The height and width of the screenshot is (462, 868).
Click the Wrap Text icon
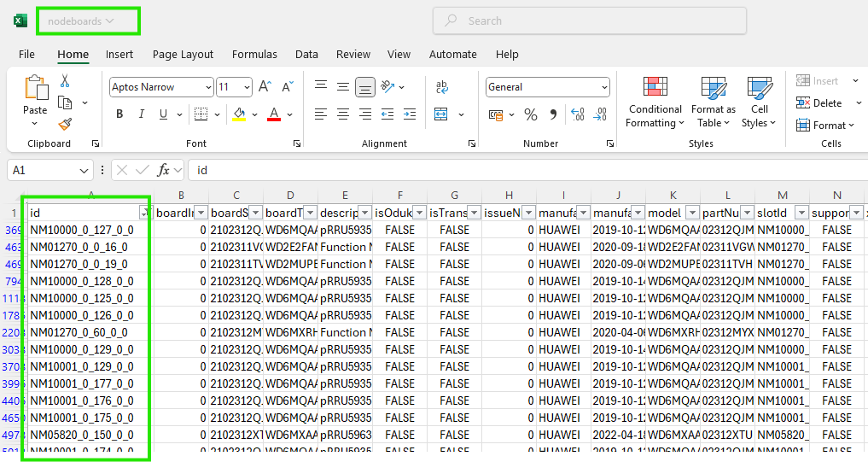pos(442,87)
